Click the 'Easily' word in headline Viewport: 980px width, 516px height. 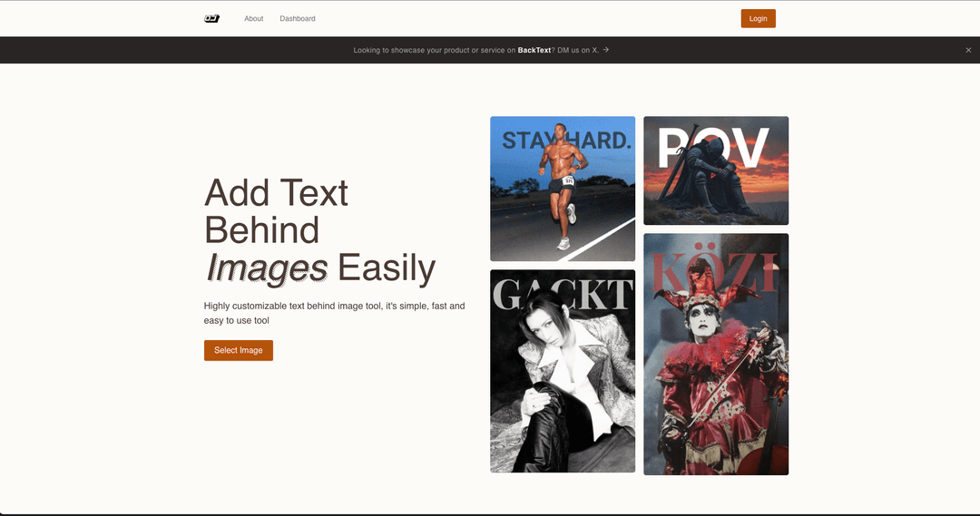point(387,268)
